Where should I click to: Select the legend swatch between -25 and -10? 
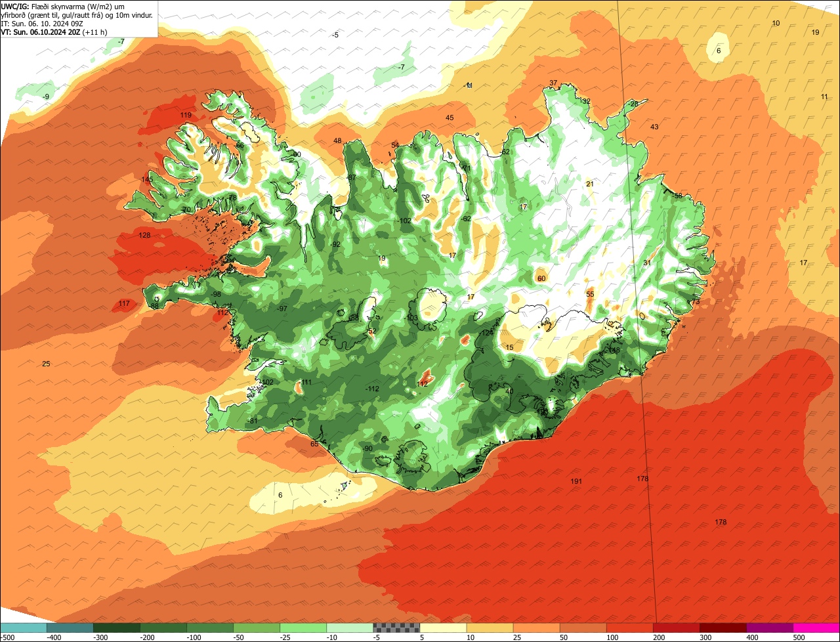coord(303,628)
